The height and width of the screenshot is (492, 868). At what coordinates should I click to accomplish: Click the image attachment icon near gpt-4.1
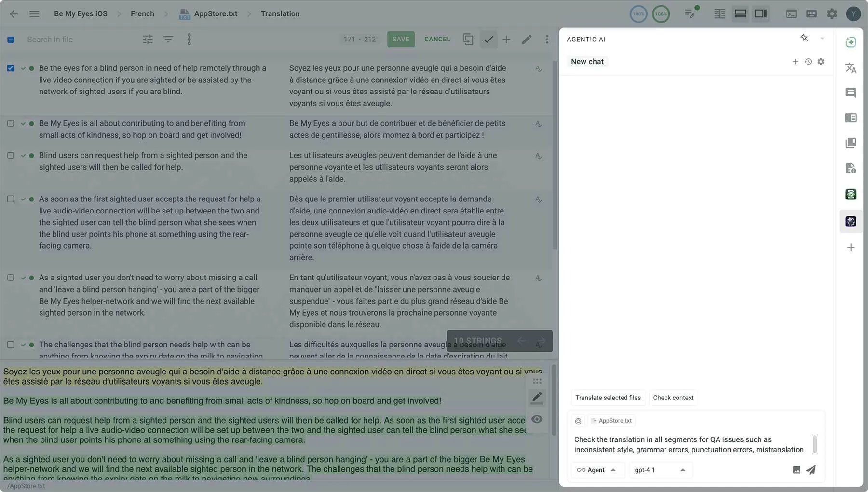tap(796, 469)
